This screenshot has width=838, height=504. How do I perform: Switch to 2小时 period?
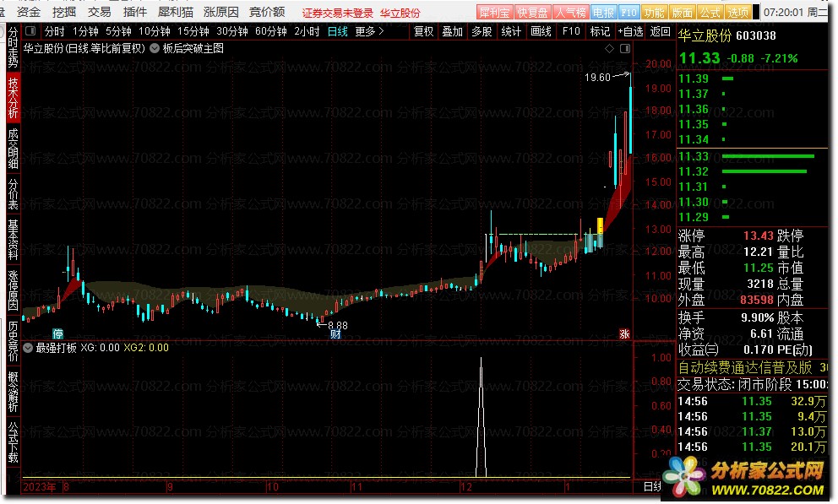[x=307, y=31]
